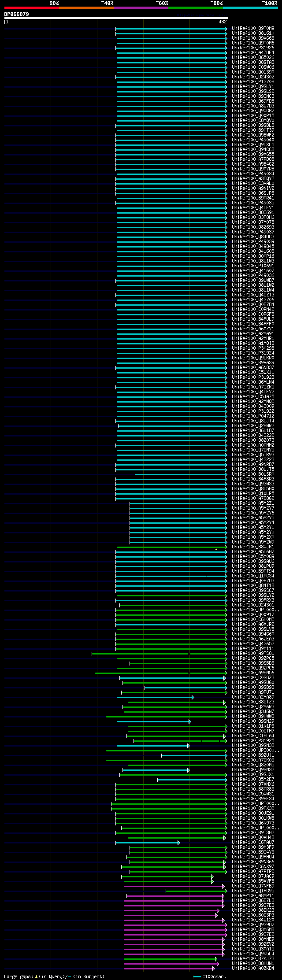The width and height of the screenshot is (282, 980).
Task: Click the green bar for UniRef100_B8XJK1
Action: click(x=172, y=547)
